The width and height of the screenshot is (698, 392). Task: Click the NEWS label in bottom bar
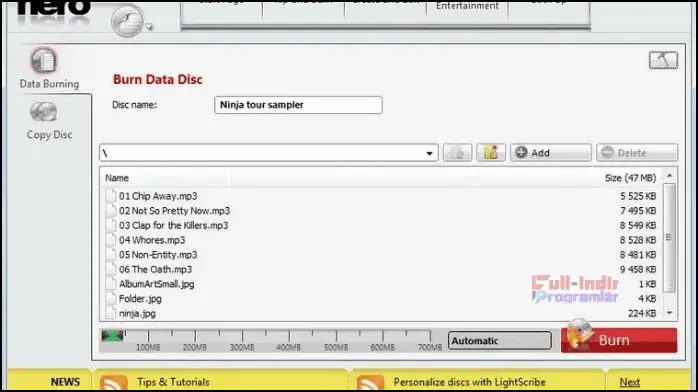(65, 382)
